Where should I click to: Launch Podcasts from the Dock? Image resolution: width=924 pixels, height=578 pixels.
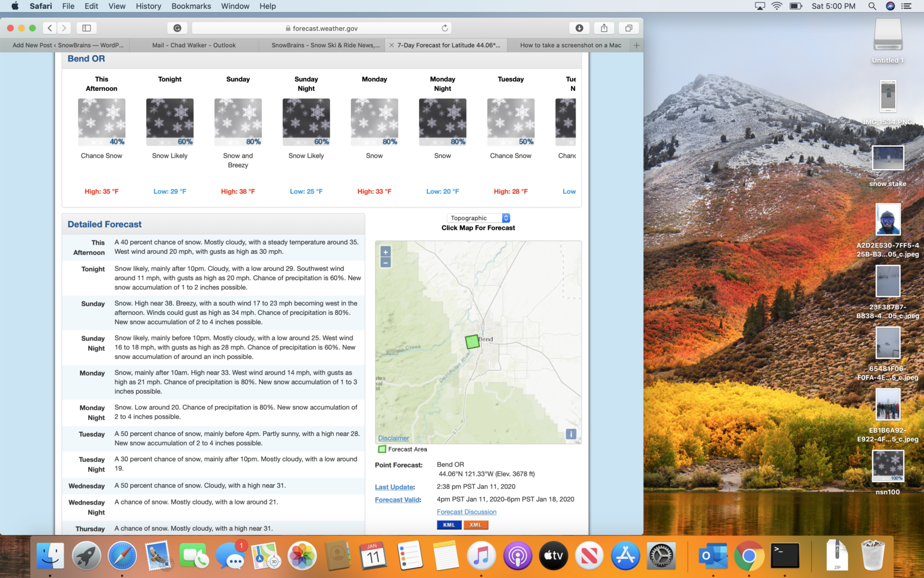(517, 556)
